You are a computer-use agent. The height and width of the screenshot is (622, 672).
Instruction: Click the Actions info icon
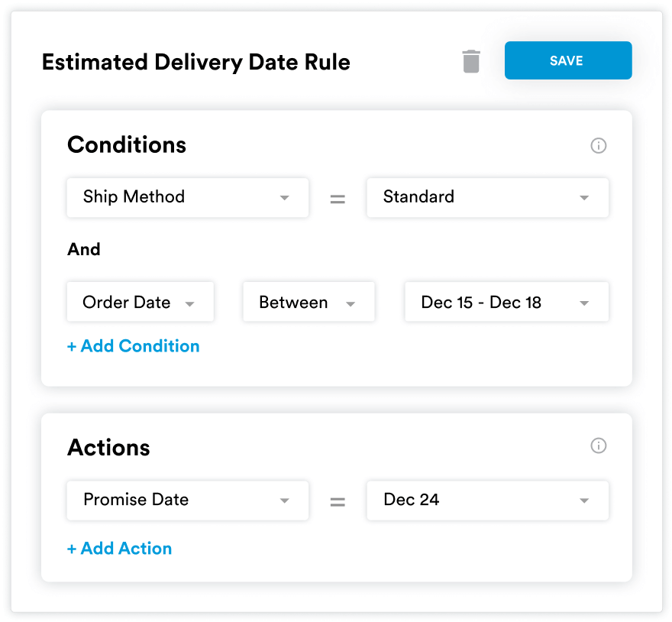pyautogui.click(x=599, y=445)
